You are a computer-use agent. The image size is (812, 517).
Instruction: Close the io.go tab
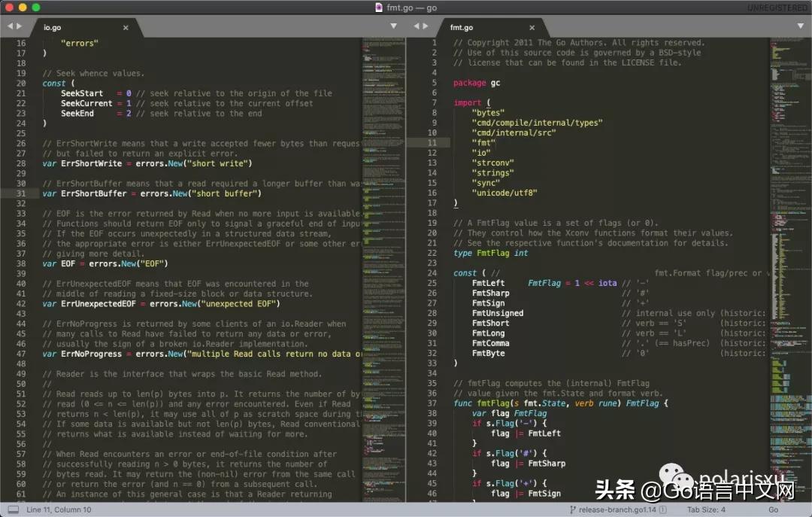click(126, 28)
